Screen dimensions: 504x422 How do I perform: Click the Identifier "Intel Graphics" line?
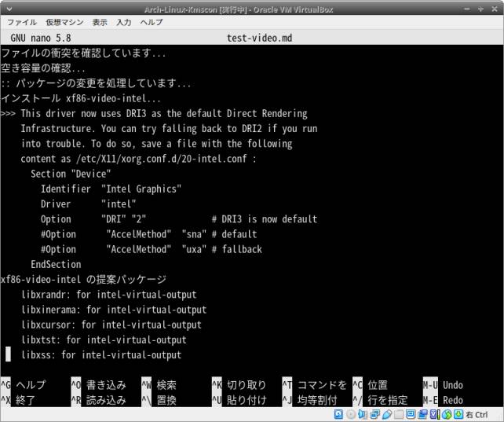[111, 189]
